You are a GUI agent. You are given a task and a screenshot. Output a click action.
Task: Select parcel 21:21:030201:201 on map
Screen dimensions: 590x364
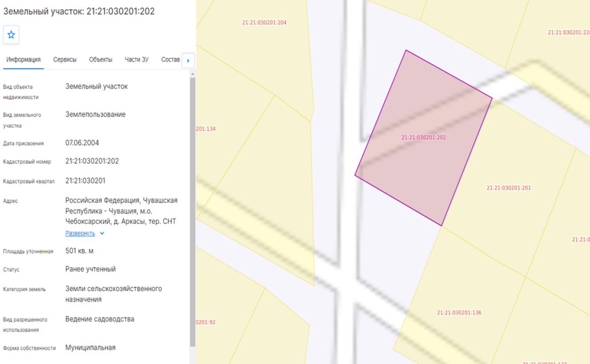509,188
